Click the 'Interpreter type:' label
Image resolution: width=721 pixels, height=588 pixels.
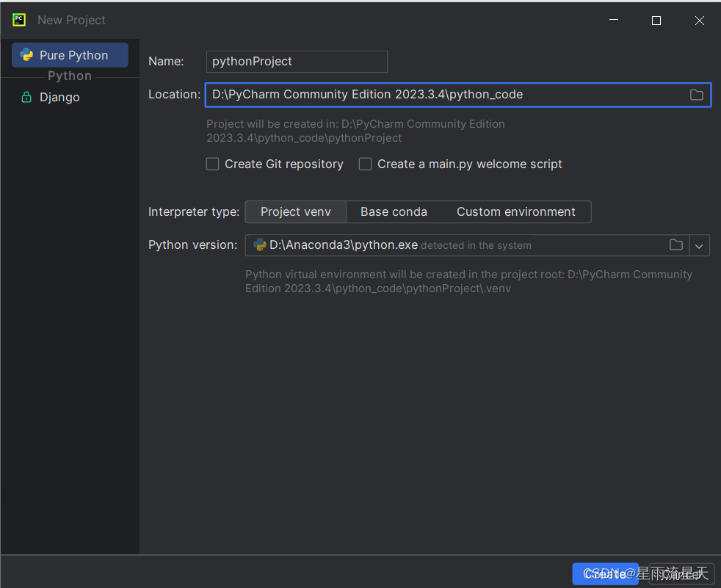[194, 212]
